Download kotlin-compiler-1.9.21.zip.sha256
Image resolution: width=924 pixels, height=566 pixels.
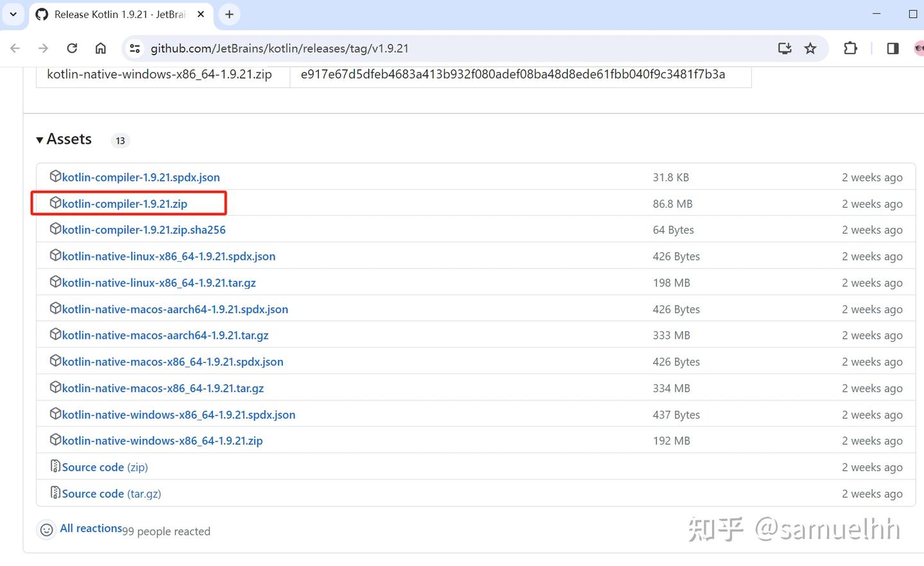click(x=144, y=229)
